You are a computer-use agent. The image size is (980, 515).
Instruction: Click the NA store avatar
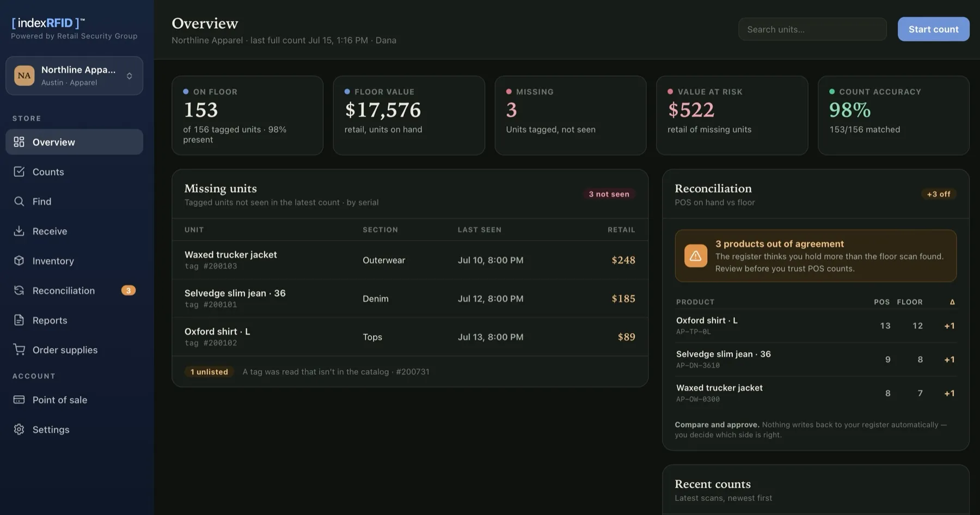[x=24, y=76]
